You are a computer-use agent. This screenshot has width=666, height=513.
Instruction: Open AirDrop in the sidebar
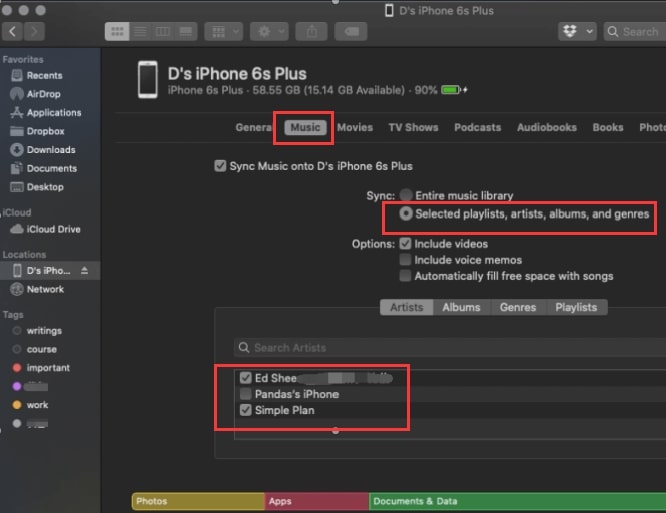[x=43, y=94]
